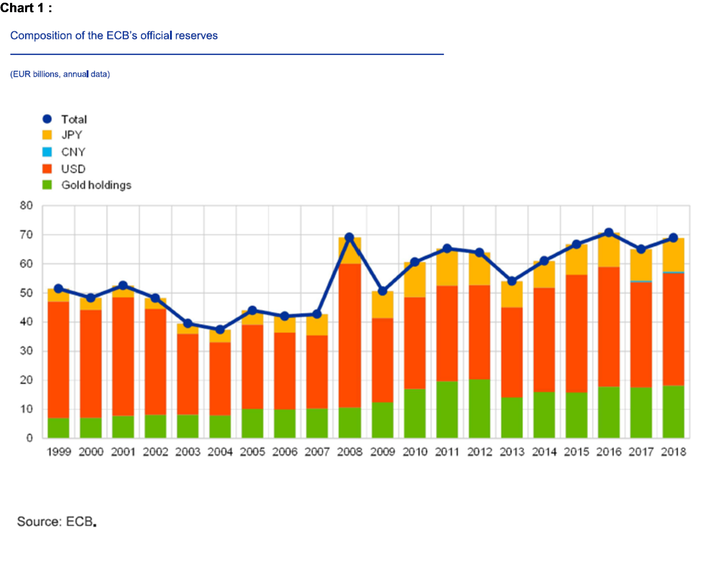
Task: Click the 2009 x-axis year label
Action: coord(382,452)
